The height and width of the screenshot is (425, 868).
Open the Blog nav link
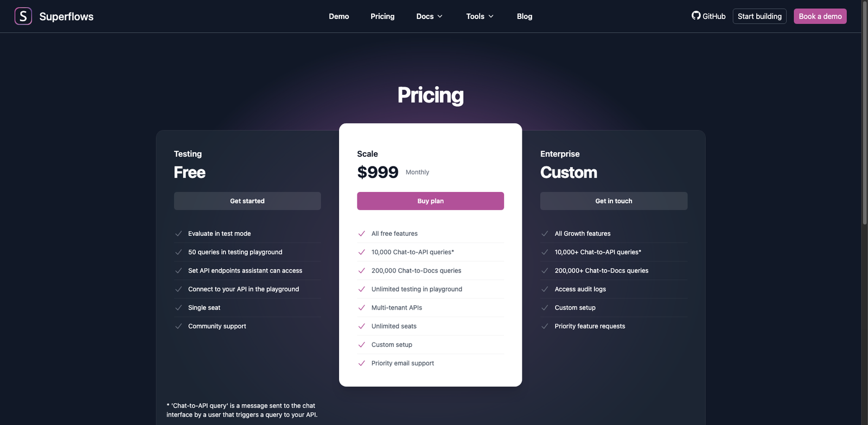[x=525, y=16]
